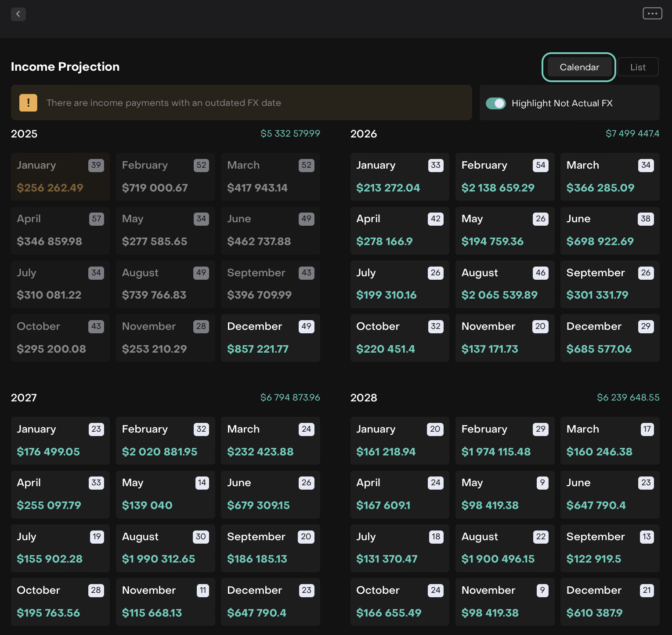This screenshot has height=635, width=672.
Task: Open the three-dot more options menu
Action: [x=652, y=14]
